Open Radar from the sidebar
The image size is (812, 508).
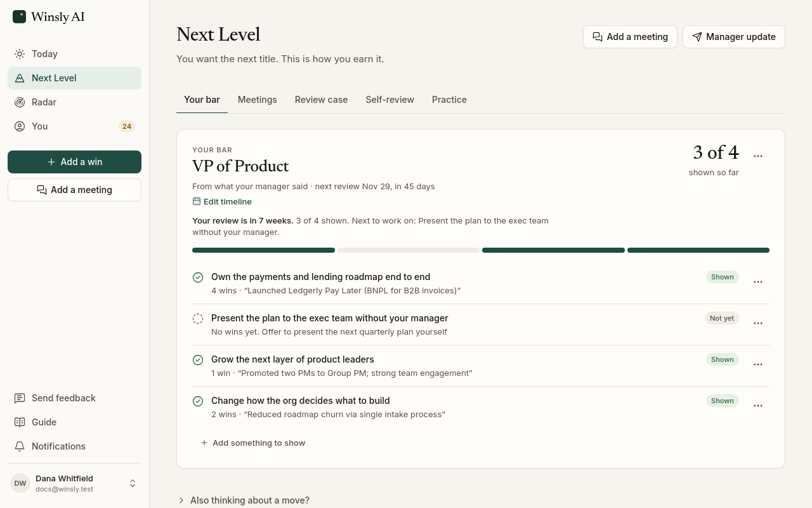point(74,102)
